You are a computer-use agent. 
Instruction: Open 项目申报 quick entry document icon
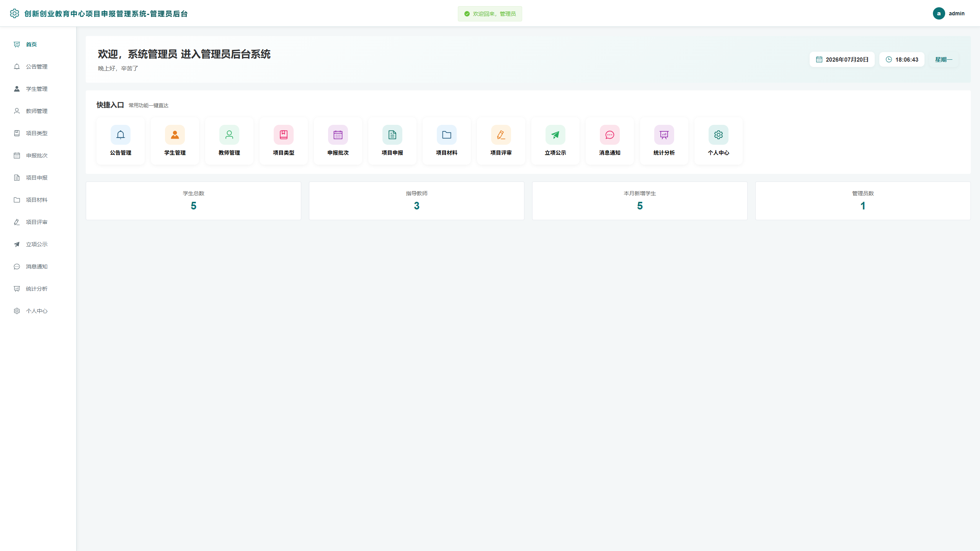pos(392,135)
